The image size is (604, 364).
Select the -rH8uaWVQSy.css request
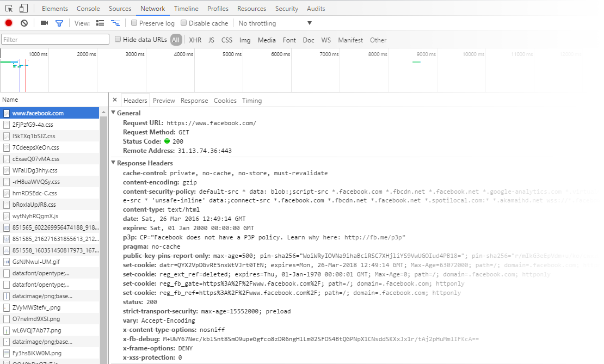(50, 182)
